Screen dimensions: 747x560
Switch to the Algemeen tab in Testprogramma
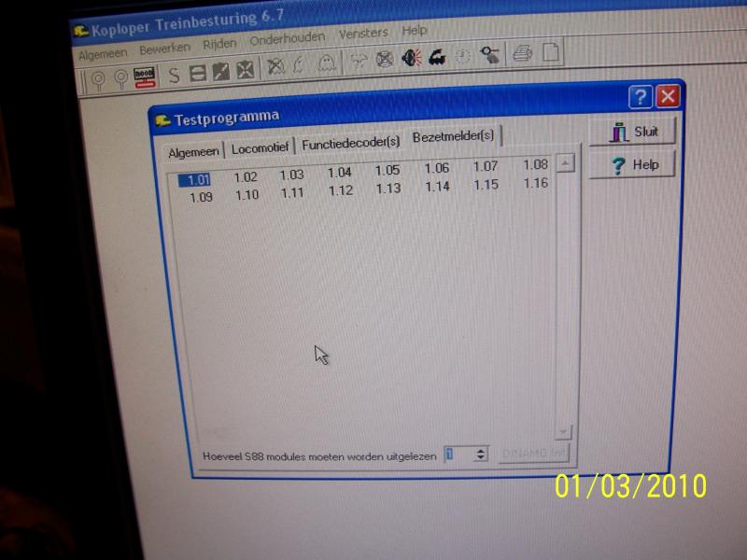click(x=194, y=152)
